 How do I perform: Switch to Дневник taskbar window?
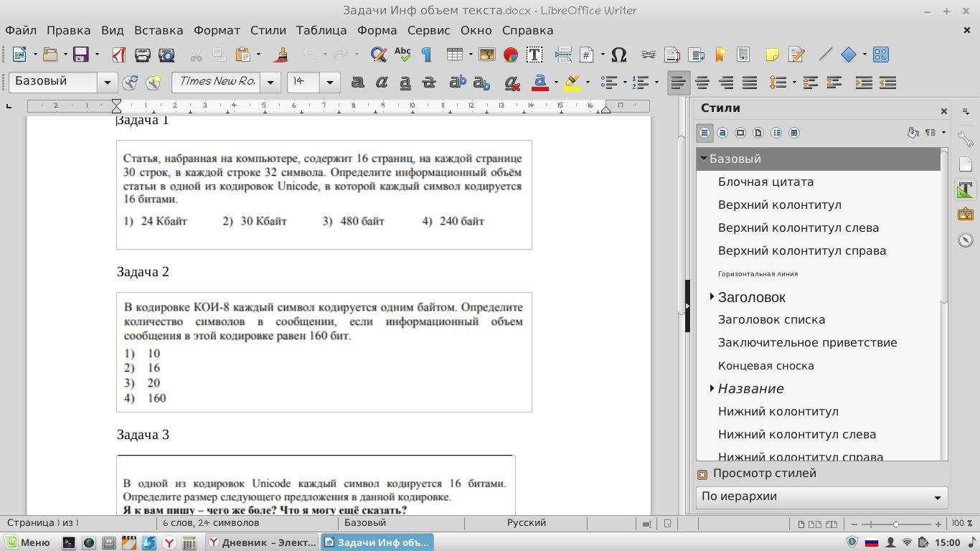[x=262, y=542]
